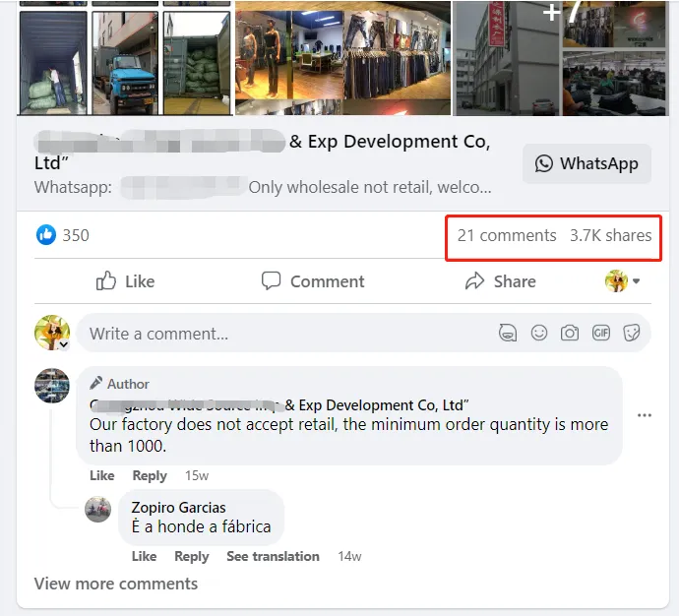679x616 pixels.
Task: Open the GIF picker icon
Action: [601, 334]
